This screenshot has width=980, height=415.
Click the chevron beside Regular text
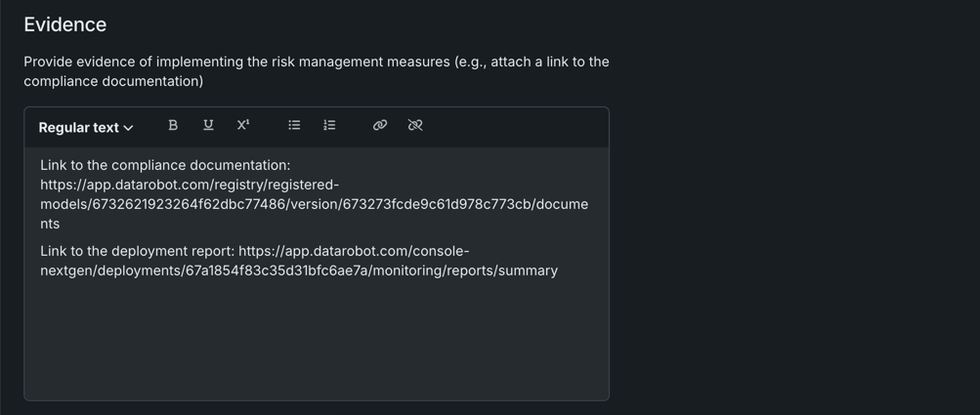128,128
